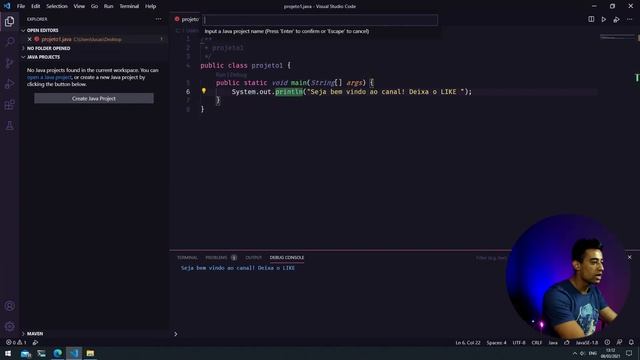This screenshot has width=640, height=360.
Task: Click the lightbulb quick-fix icon on line 6
Action: 204,91
